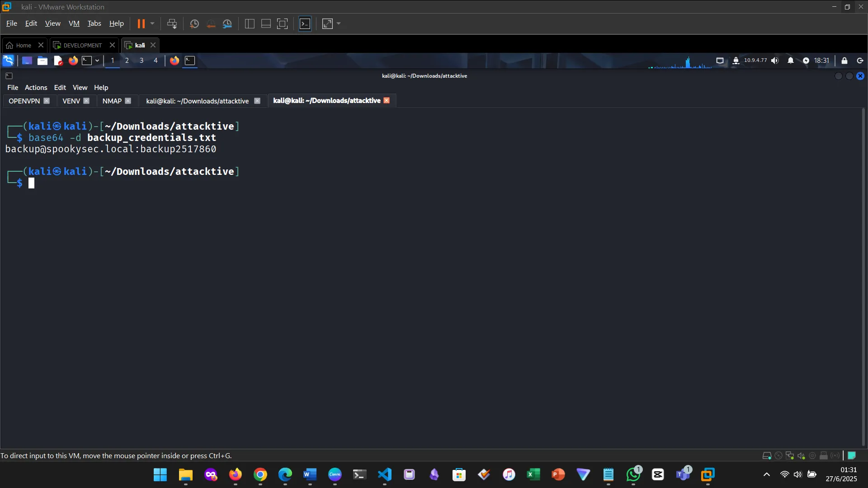Revert the VM to its snapshot

pos(211,23)
